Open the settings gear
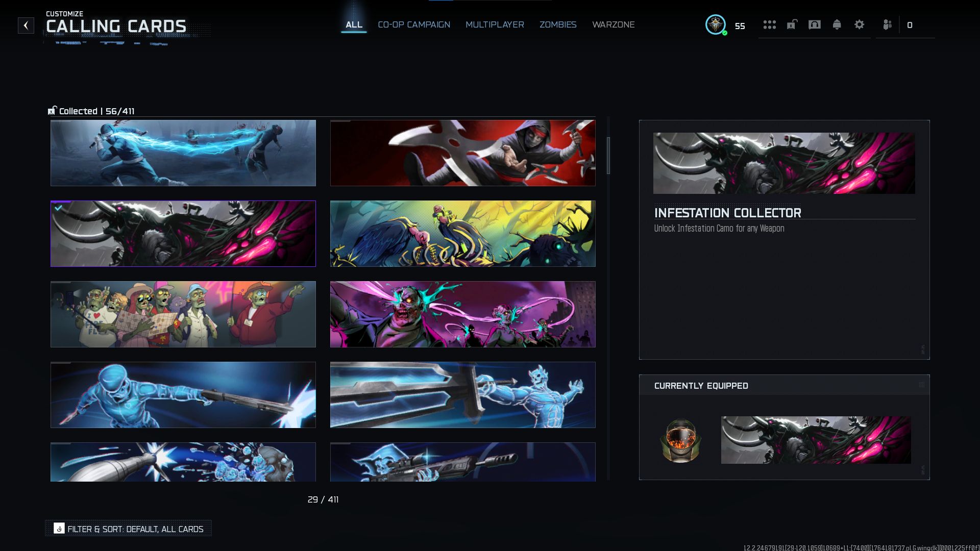Screen dimensions: 980x551 (859, 24)
